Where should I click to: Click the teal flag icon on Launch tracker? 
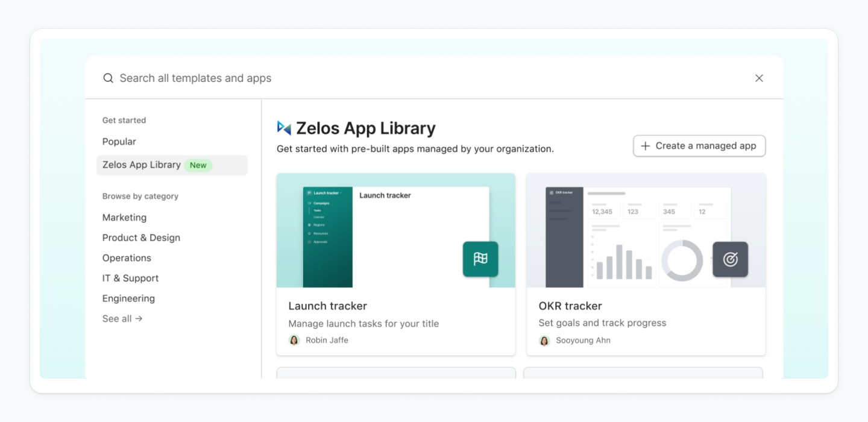480,259
